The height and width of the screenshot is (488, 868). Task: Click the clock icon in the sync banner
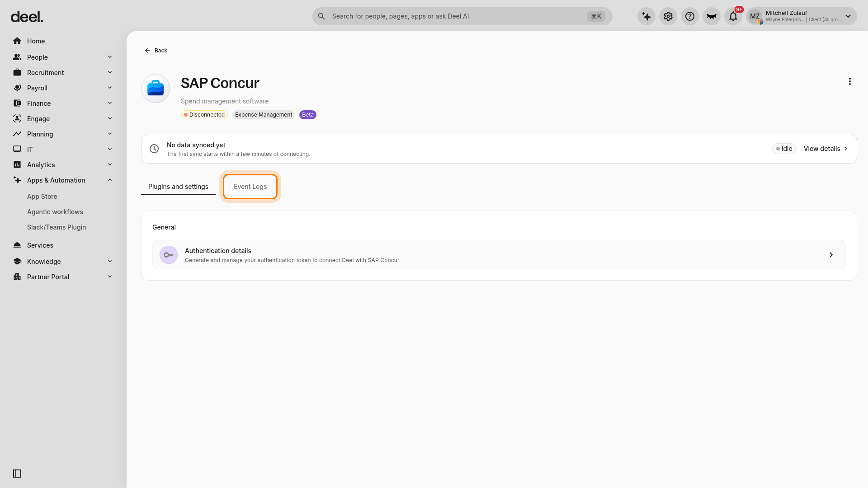point(154,149)
